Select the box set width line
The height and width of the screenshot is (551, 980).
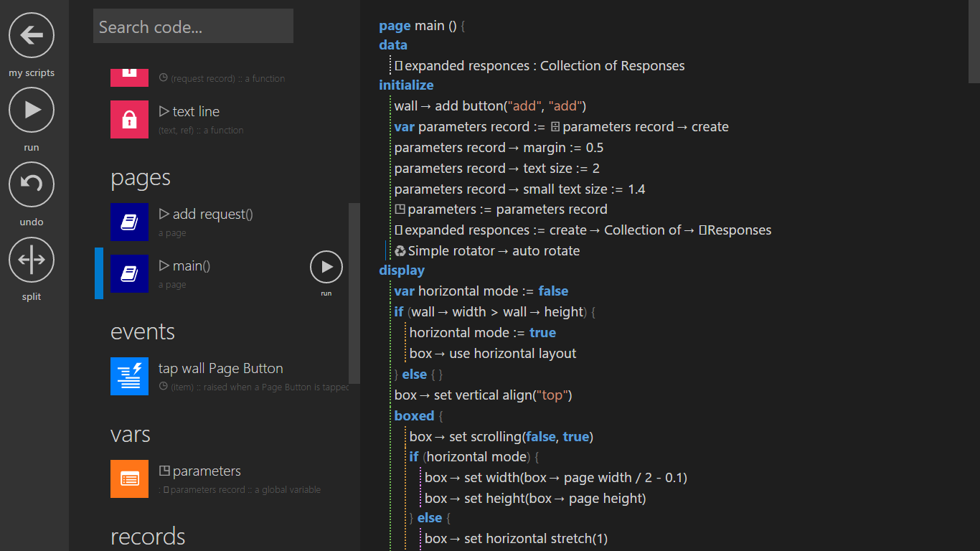(556, 478)
